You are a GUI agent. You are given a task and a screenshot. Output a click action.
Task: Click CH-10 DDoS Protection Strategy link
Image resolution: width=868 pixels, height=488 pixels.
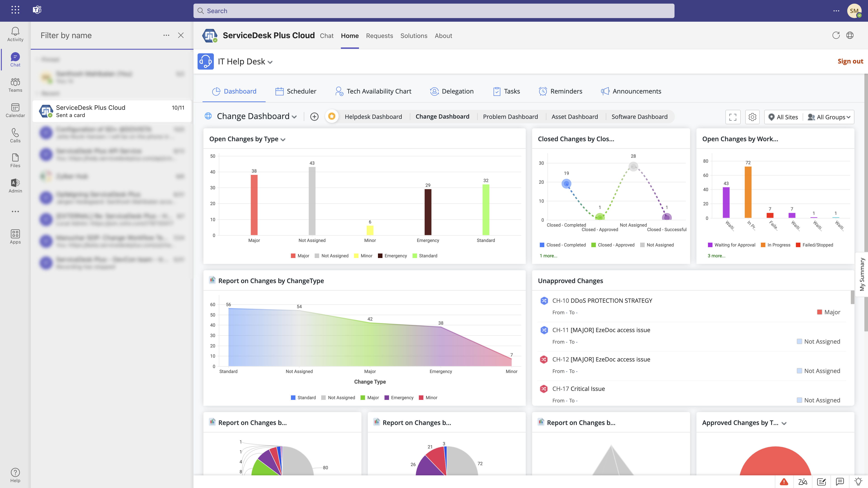coord(602,300)
